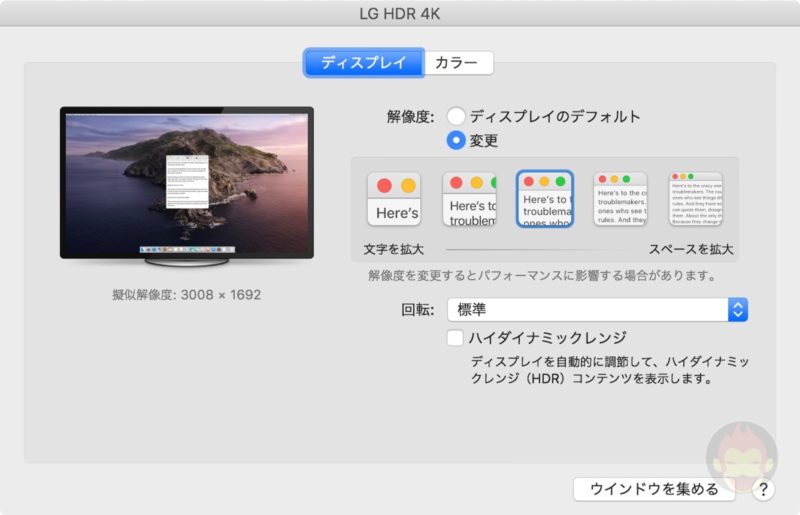Click the LG monitor preview image

pyautogui.click(x=187, y=186)
